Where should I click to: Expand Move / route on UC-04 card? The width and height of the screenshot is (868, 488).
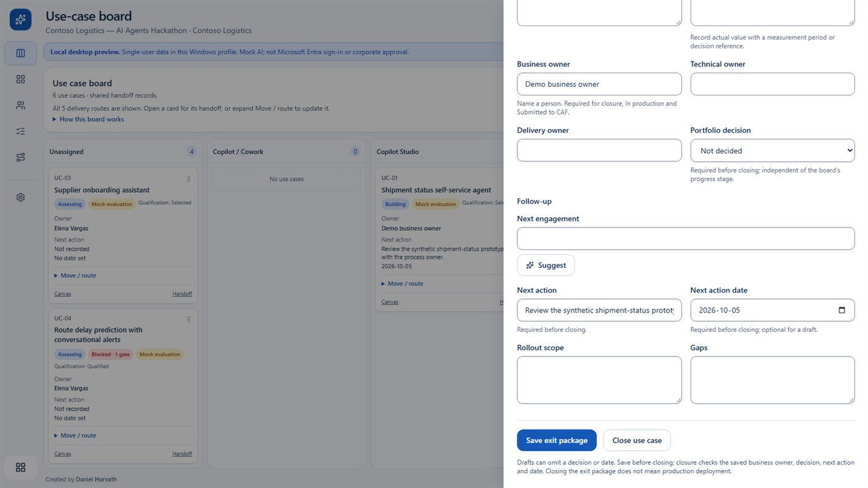point(75,435)
